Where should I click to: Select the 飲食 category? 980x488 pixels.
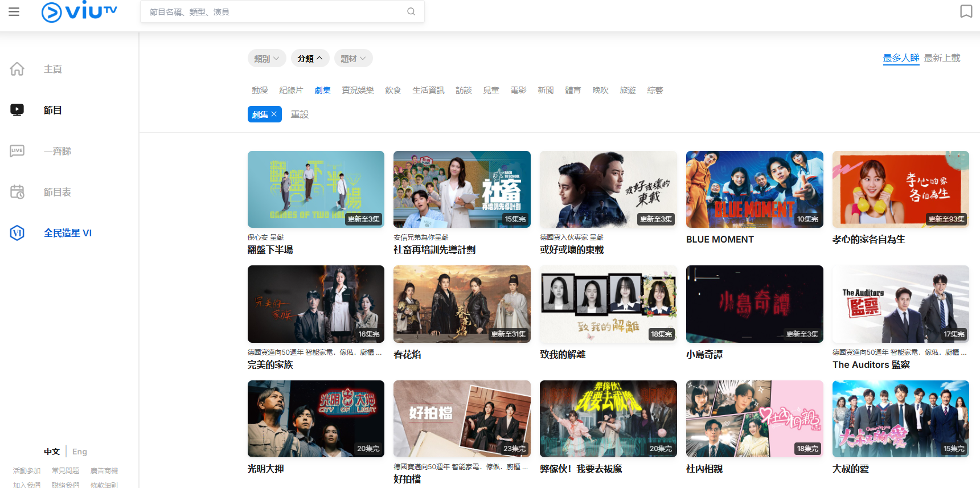coord(393,90)
